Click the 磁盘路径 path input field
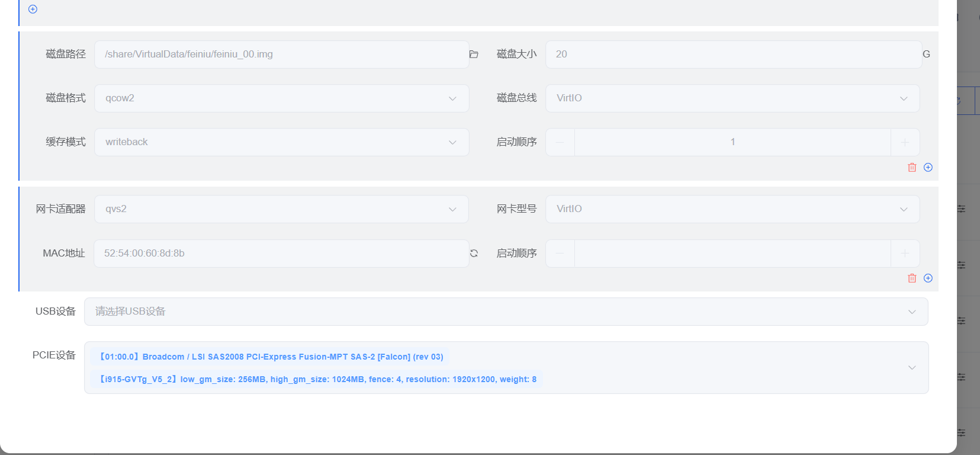980x455 pixels. (x=282, y=55)
